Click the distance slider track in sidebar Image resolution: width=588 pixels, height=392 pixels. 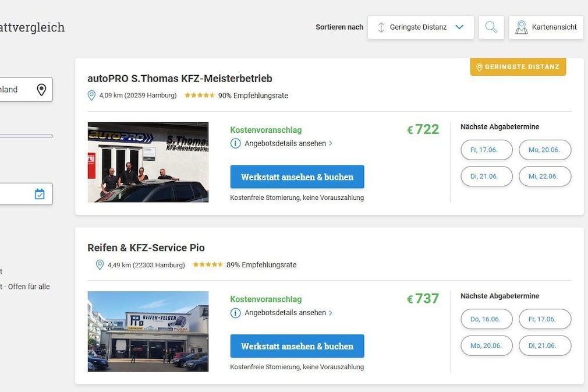[26, 136]
